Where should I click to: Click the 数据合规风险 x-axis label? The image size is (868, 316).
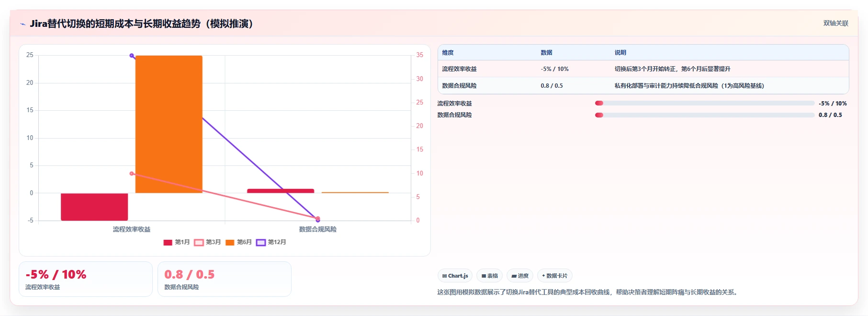click(318, 229)
